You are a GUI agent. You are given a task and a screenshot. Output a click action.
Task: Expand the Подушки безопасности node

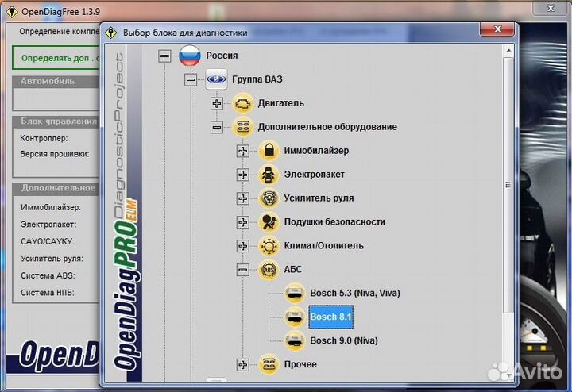(243, 222)
